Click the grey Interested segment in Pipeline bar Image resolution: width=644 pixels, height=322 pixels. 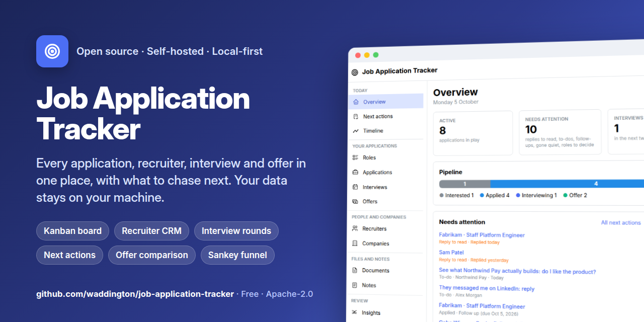(465, 184)
